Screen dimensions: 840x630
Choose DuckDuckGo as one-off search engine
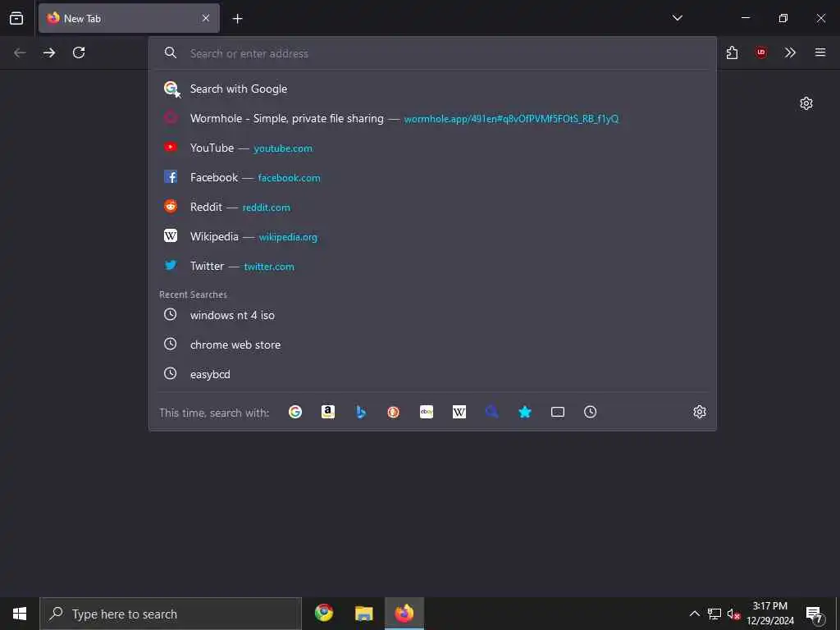tap(393, 412)
